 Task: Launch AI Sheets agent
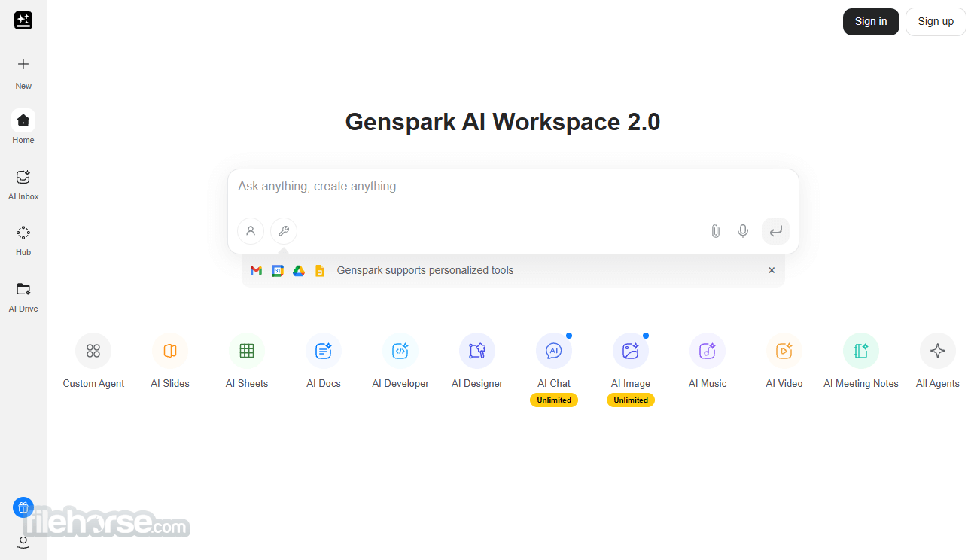(247, 361)
